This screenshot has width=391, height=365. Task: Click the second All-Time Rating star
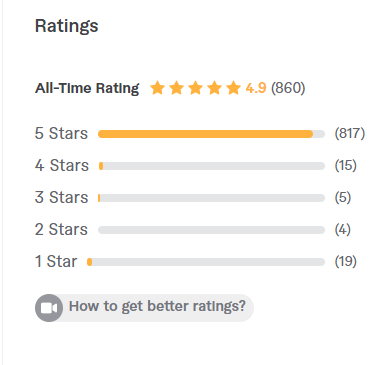coord(176,88)
